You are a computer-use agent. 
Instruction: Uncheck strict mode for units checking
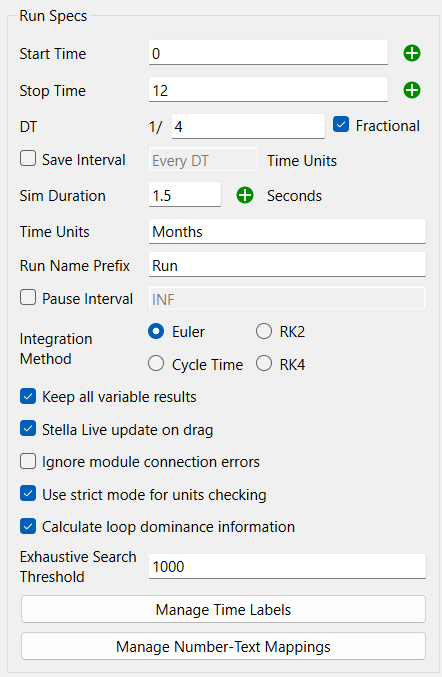pos(28,494)
